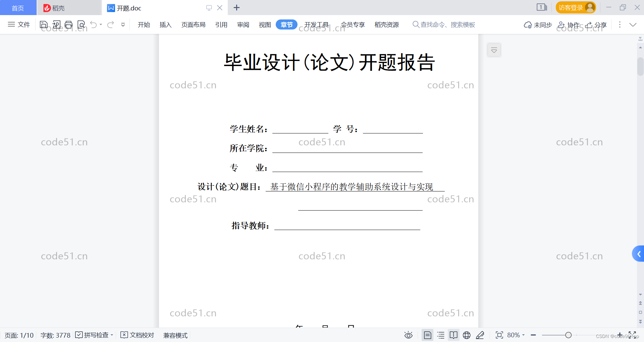
Task: Click the 访客登录 login button
Action: pyautogui.click(x=576, y=7)
